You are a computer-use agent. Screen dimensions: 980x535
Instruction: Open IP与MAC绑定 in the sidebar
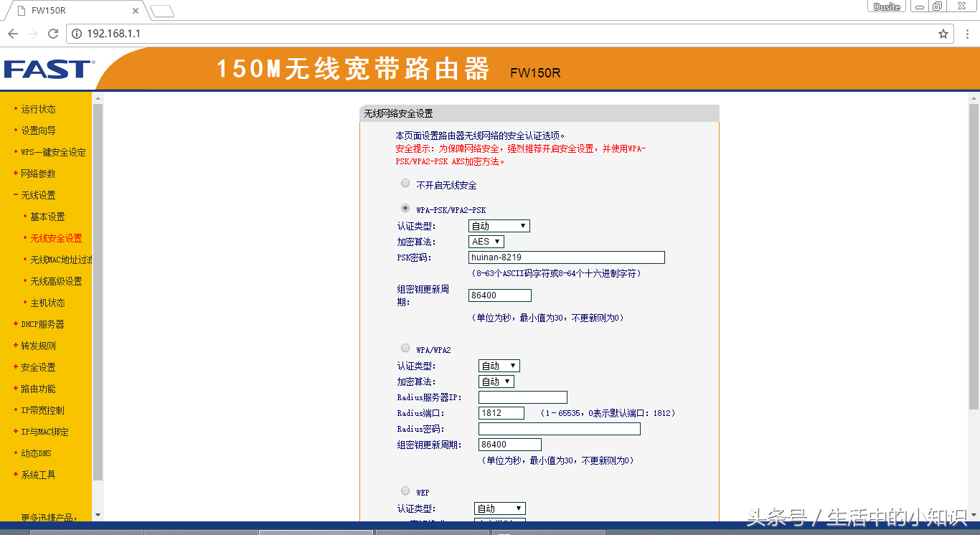(x=44, y=432)
